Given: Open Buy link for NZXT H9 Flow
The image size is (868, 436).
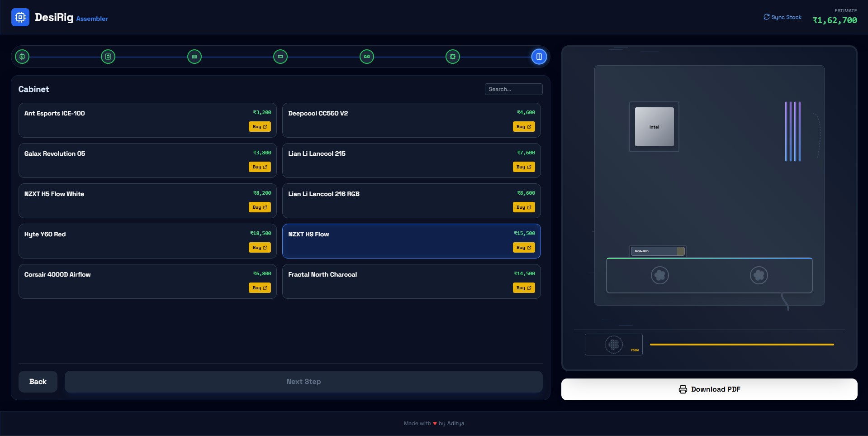Looking at the screenshot, I should click(524, 248).
